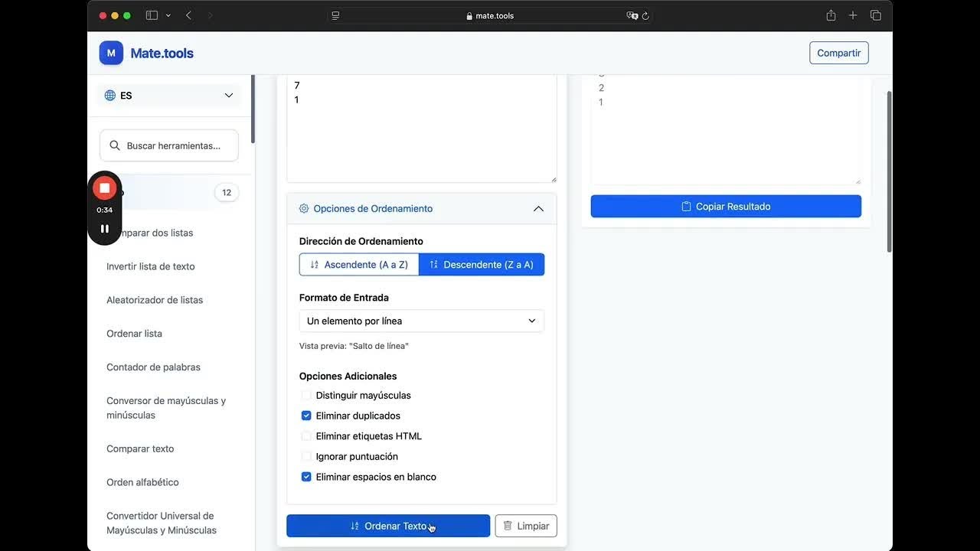This screenshot has height=551, width=980.
Task: Click the sidebar scrollbar
Action: [253, 109]
